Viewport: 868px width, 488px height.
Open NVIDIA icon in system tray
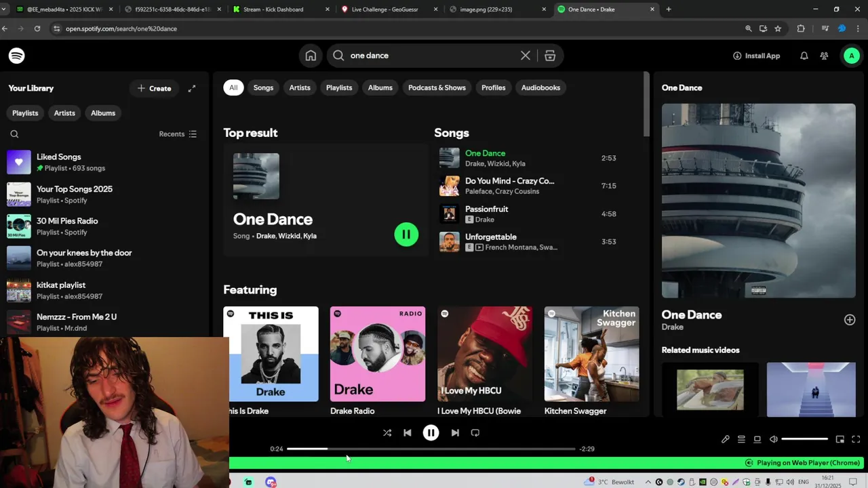point(703,482)
